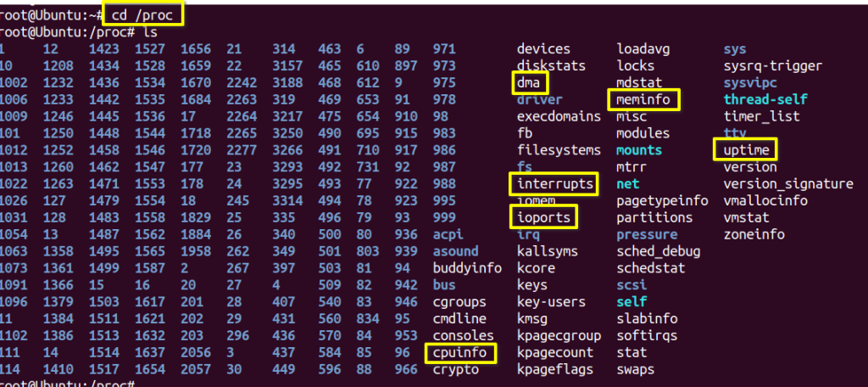Select the execdomains entry
The height and width of the screenshot is (387, 868).
coord(559,116)
